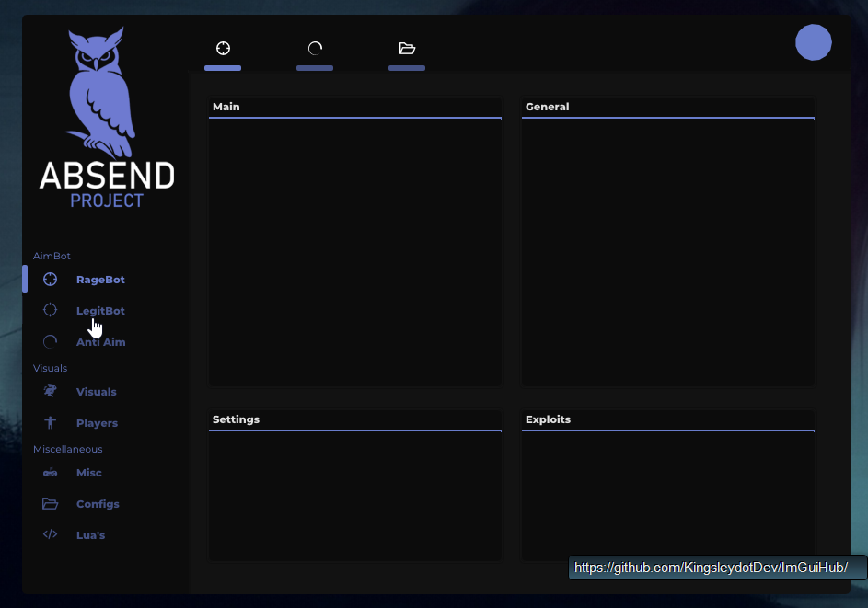Select the RageBot crosshair icon in sidebar
Viewport: 868px width, 608px height.
[50, 279]
